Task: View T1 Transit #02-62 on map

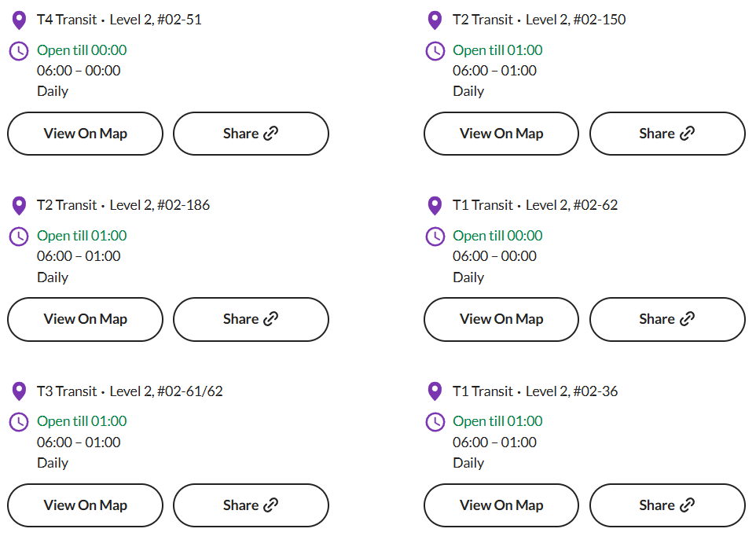Action: click(501, 320)
